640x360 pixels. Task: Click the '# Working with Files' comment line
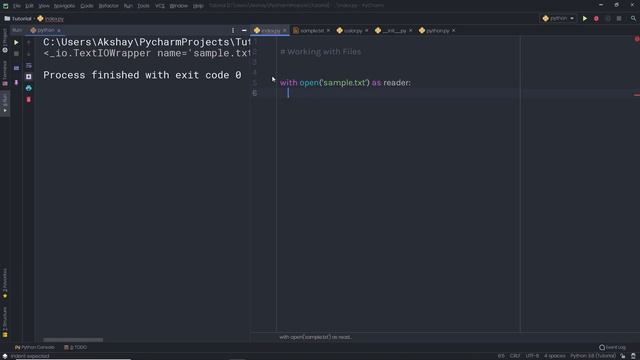(x=320, y=52)
